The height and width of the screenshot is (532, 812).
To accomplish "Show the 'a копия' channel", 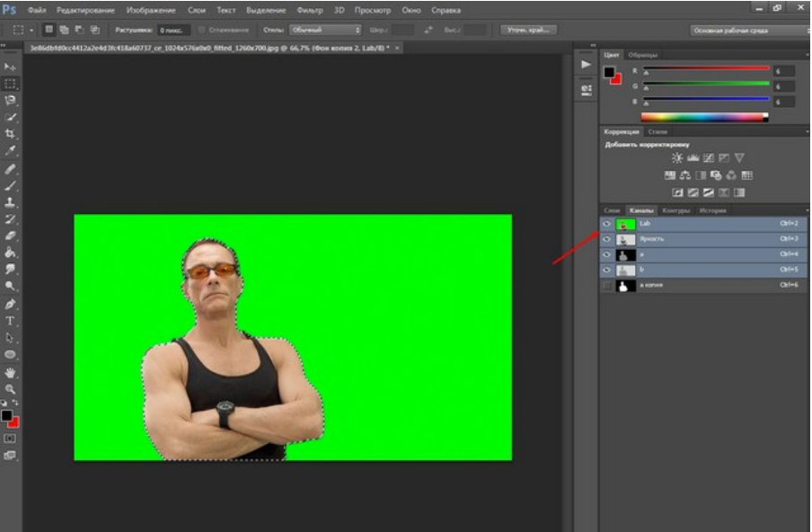I will click(x=606, y=286).
